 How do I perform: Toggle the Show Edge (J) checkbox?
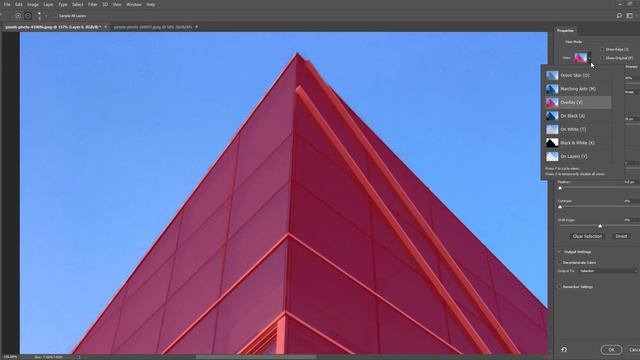pyautogui.click(x=602, y=49)
